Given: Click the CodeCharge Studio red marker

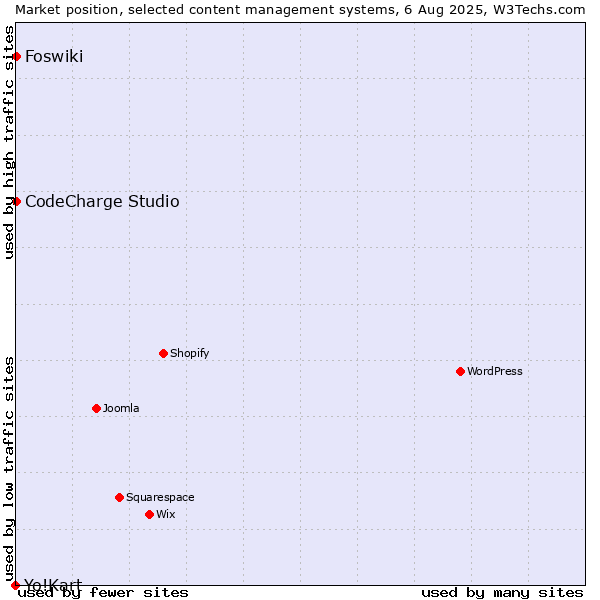Looking at the screenshot, I should (16, 202).
